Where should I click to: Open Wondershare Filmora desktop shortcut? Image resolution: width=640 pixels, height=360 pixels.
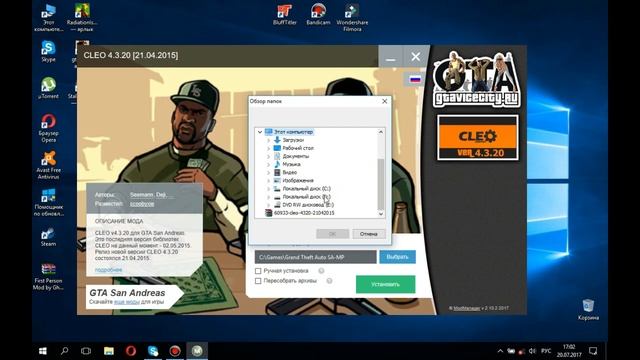[352, 18]
